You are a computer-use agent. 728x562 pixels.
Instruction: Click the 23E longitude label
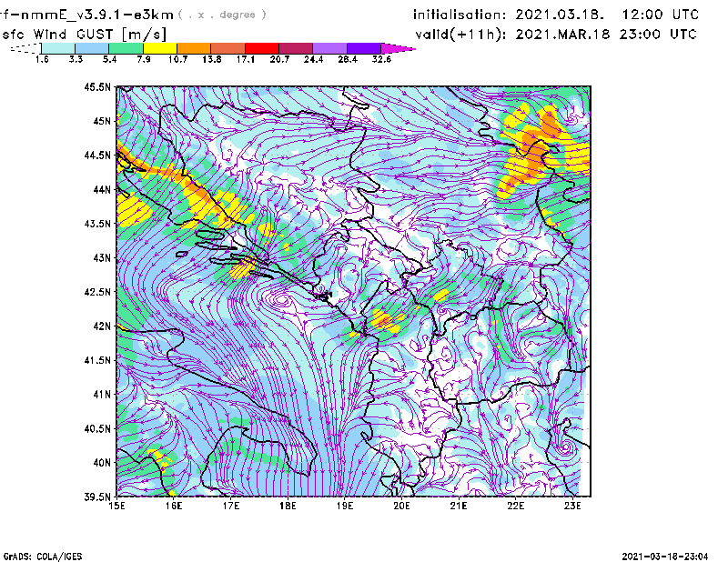572,506
